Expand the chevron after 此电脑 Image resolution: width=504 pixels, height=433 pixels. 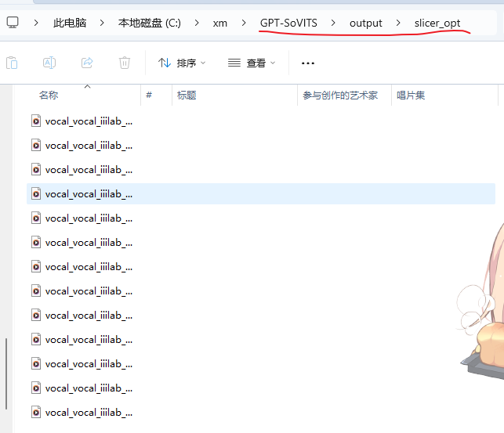tap(102, 23)
